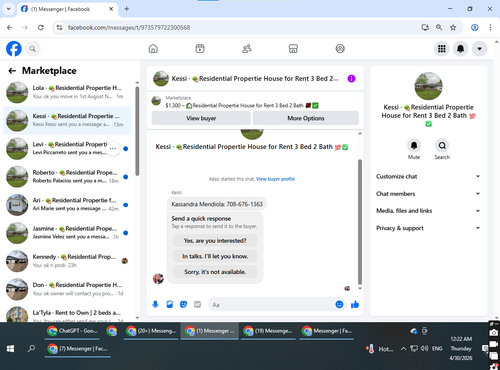Send quick reply Yes, are you interested?
The image size is (500, 370).
point(215,240)
